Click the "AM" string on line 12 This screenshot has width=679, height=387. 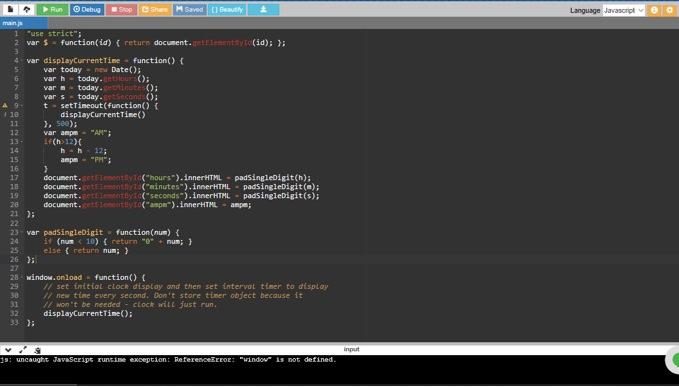(x=99, y=133)
